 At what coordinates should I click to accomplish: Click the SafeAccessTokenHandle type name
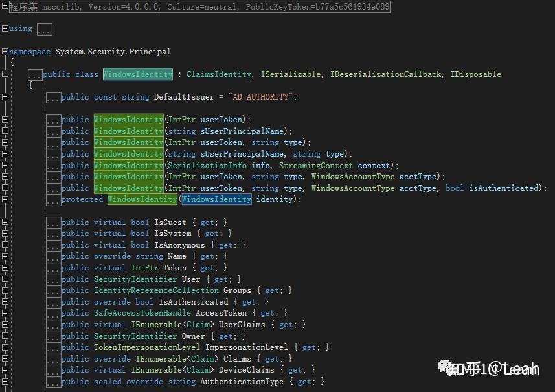click(142, 313)
